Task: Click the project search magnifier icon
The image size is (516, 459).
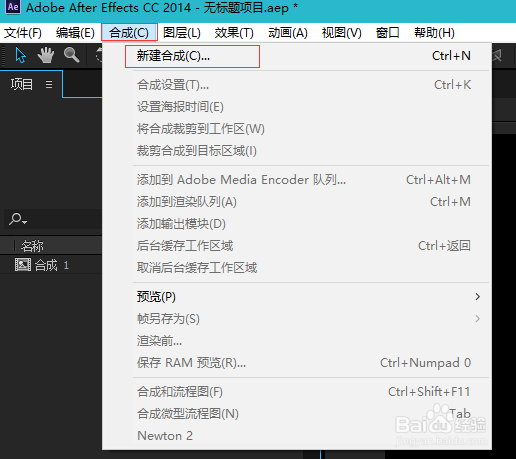Action: point(17,219)
